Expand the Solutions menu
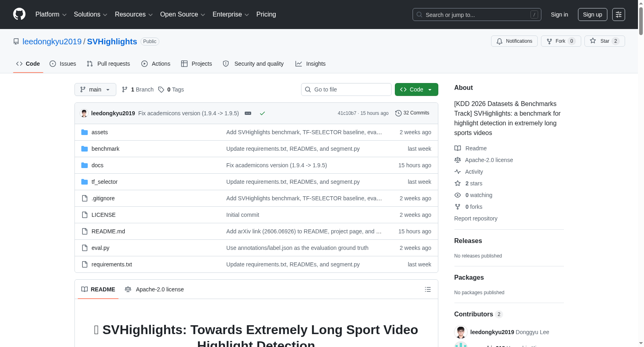This screenshot has height=347, width=644. click(91, 15)
